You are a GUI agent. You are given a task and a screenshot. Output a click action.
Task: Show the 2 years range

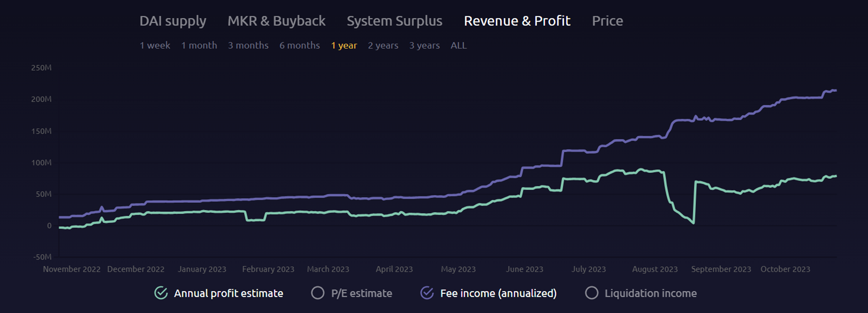pyautogui.click(x=383, y=45)
